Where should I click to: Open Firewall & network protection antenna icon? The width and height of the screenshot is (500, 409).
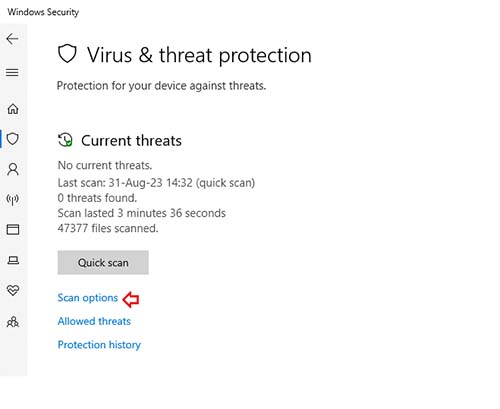pos(13,199)
